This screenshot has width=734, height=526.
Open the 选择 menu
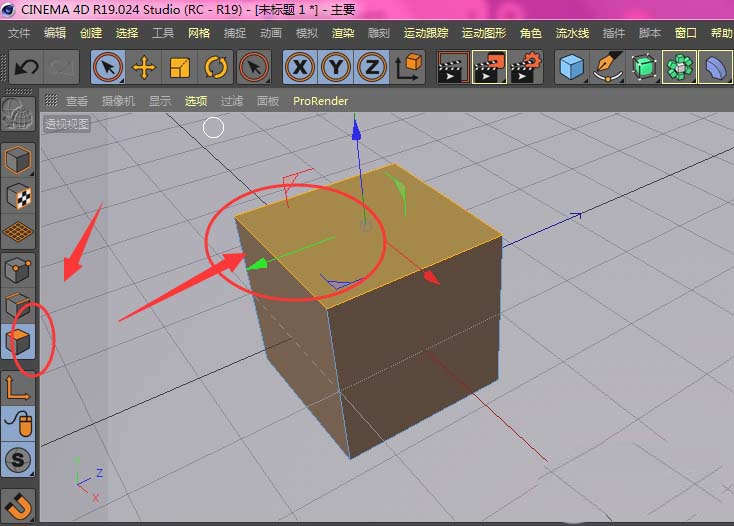coord(127,33)
